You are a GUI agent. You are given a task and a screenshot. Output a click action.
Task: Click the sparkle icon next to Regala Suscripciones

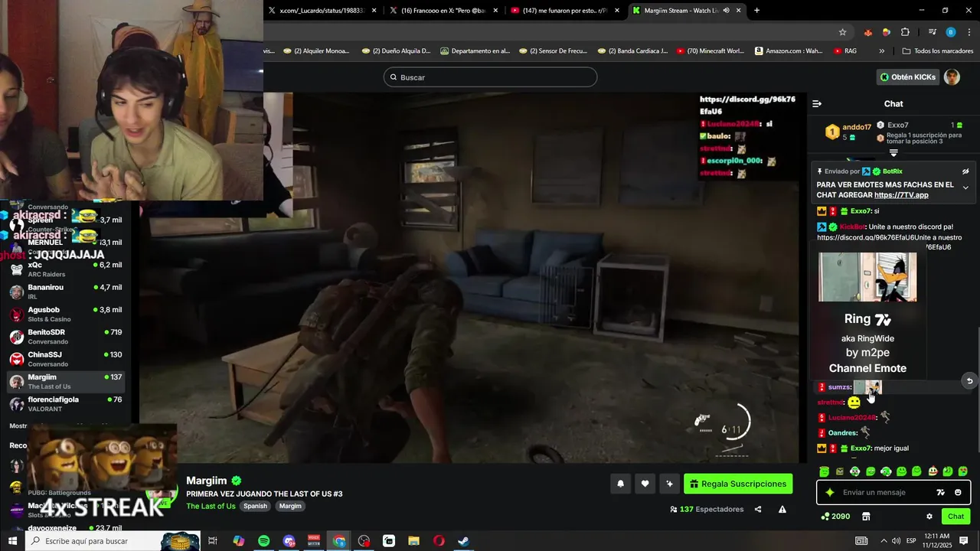670,484
